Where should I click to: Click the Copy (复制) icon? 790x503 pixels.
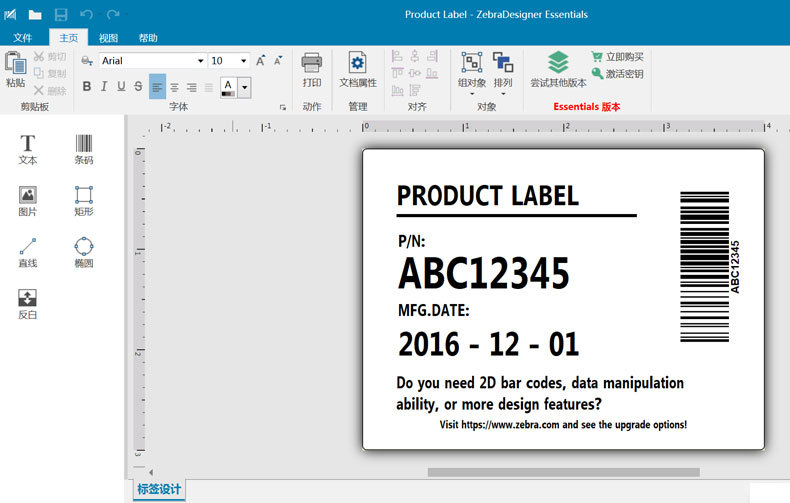(x=39, y=73)
